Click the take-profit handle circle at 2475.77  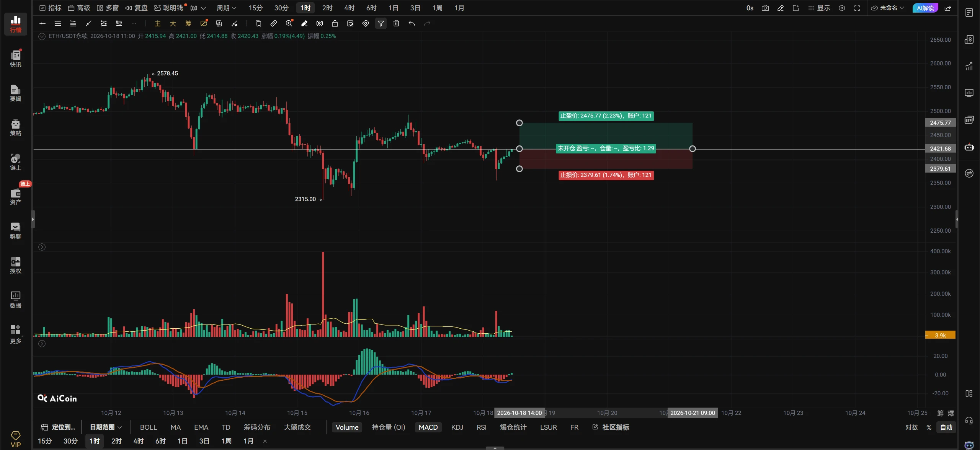point(519,123)
